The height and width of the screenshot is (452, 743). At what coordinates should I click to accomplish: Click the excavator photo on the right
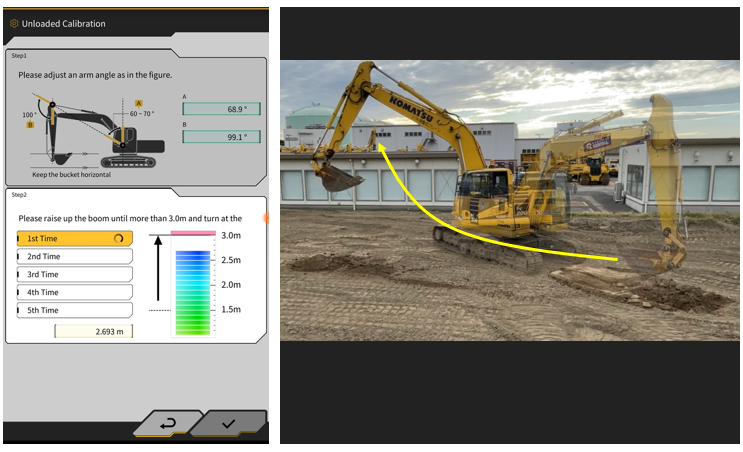(509, 200)
